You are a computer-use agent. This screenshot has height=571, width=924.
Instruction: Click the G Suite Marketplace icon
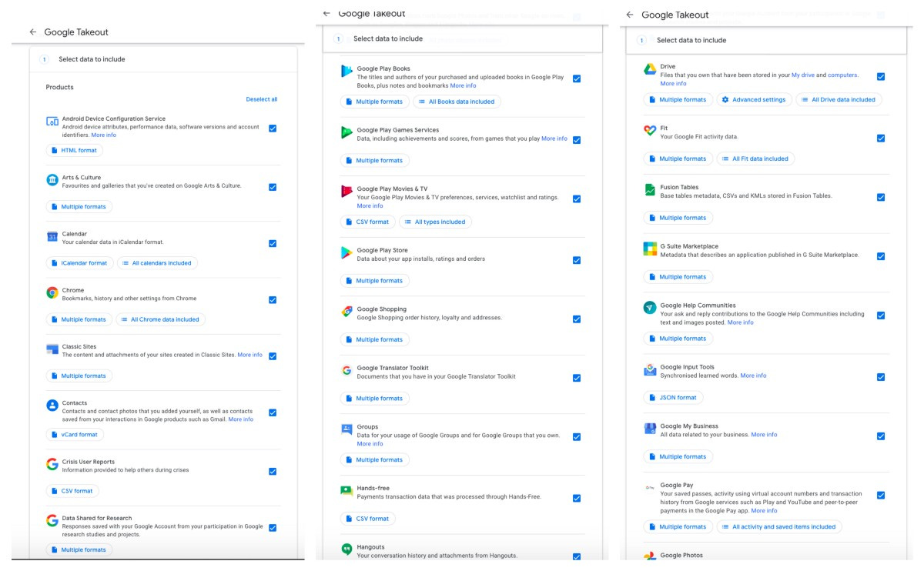pos(650,249)
